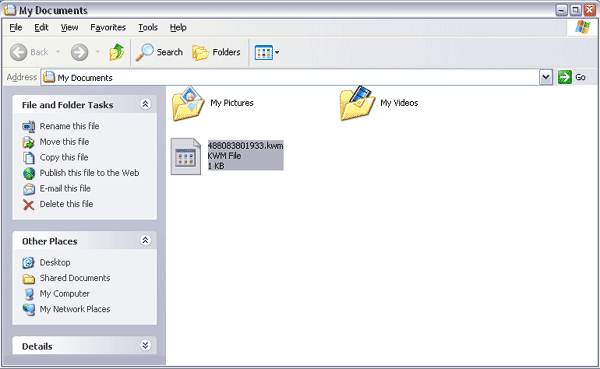
Task: Click the My Documents title bar icon
Action: tap(10, 10)
